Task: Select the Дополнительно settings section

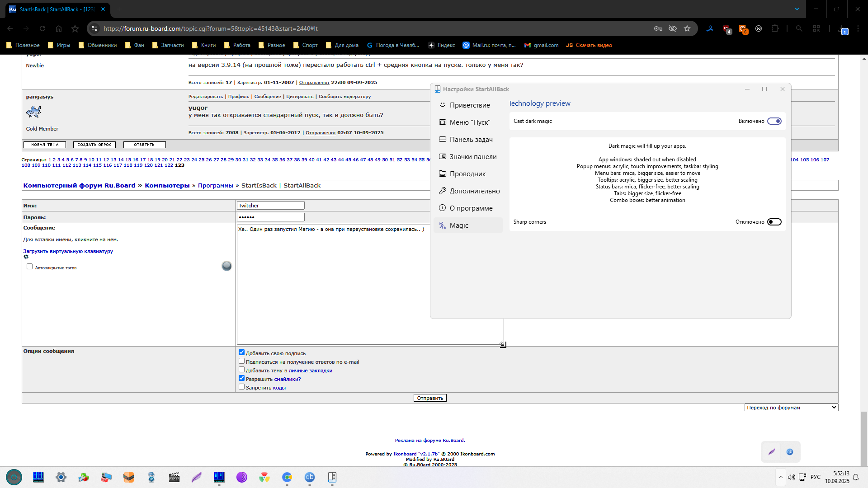Action: pyautogui.click(x=474, y=191)
